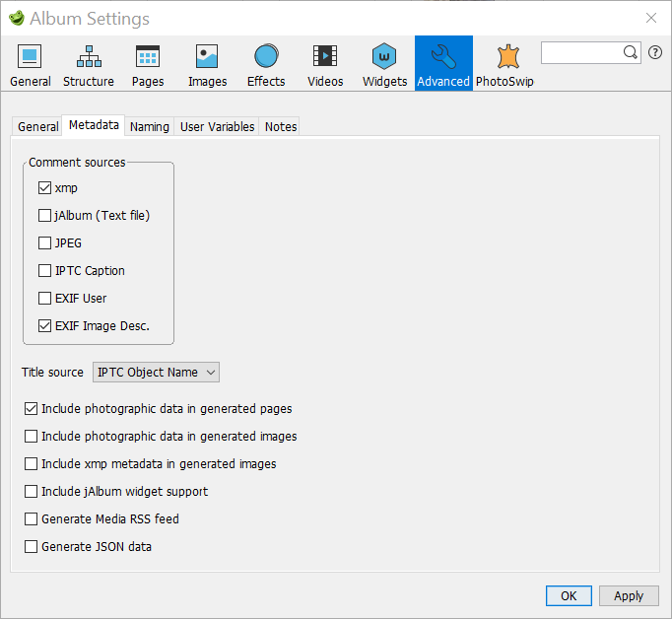
Task: Open the Structure settings section
Action: point(89,65)
